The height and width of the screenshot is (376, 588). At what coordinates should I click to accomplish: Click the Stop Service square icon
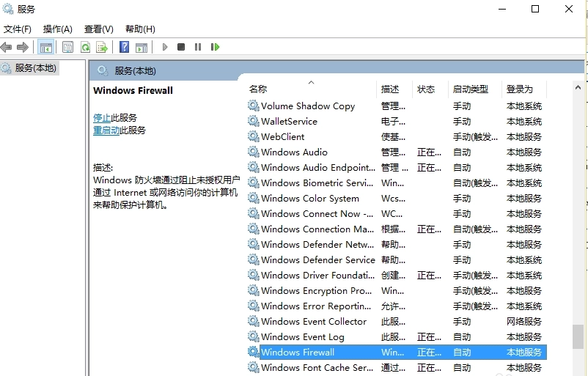click(181, 47)
